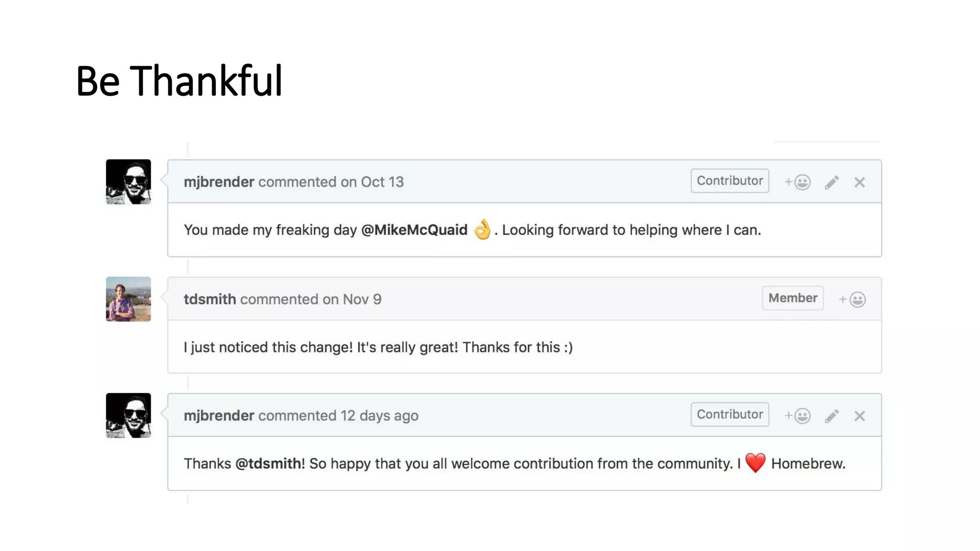Click tdsmith username in comment header
The height and width of the screenshot is (551, 980).
(210, 299)
